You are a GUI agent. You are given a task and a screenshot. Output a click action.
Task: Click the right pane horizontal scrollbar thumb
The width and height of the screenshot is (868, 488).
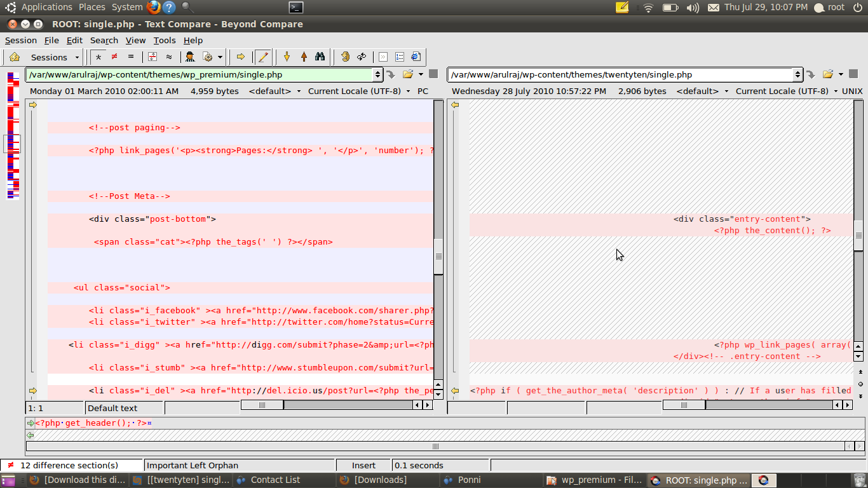pos(684,405)
